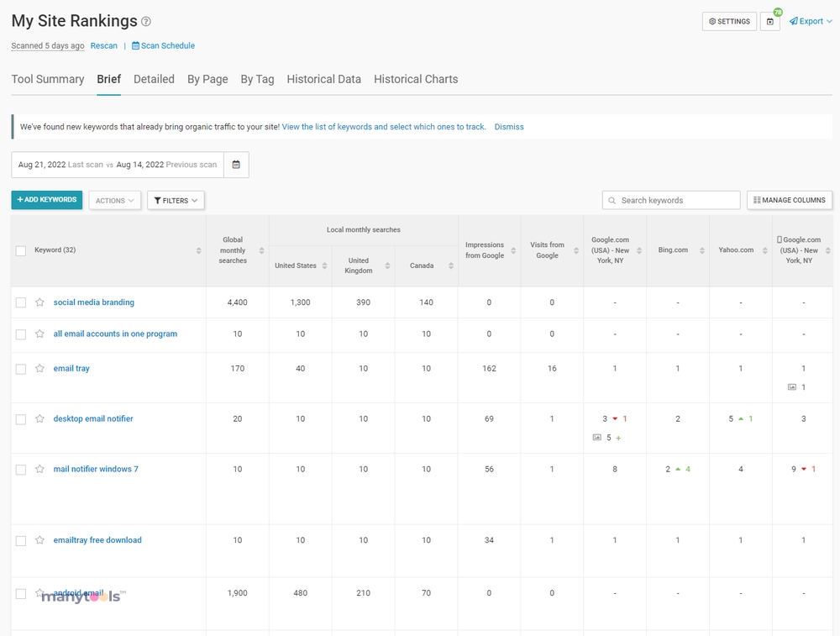Click the Rescan link

104,46
